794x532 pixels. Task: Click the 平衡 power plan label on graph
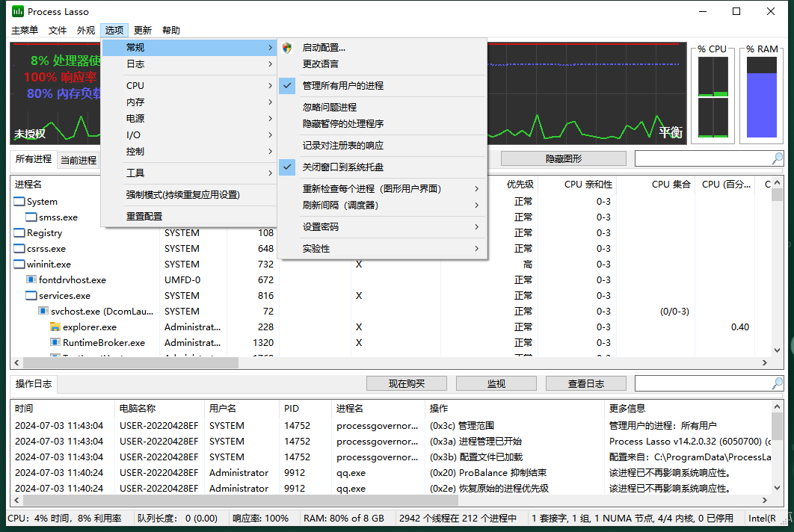pos(671,132)
